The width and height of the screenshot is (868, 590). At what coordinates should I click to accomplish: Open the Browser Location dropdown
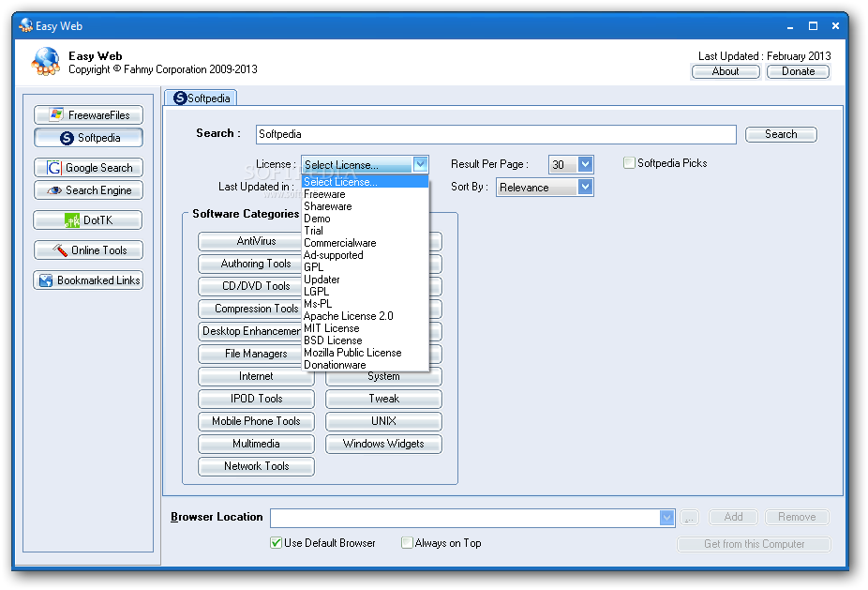666,518
